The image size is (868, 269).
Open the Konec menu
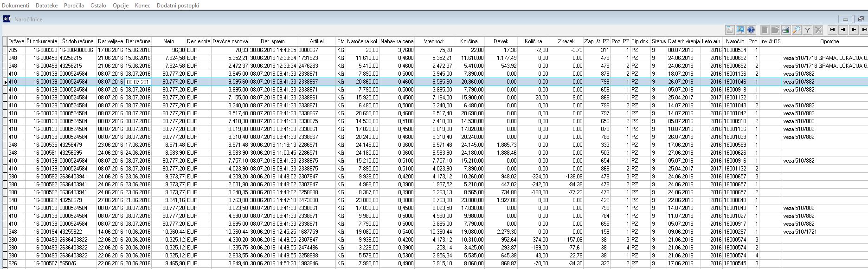(142, 6)
